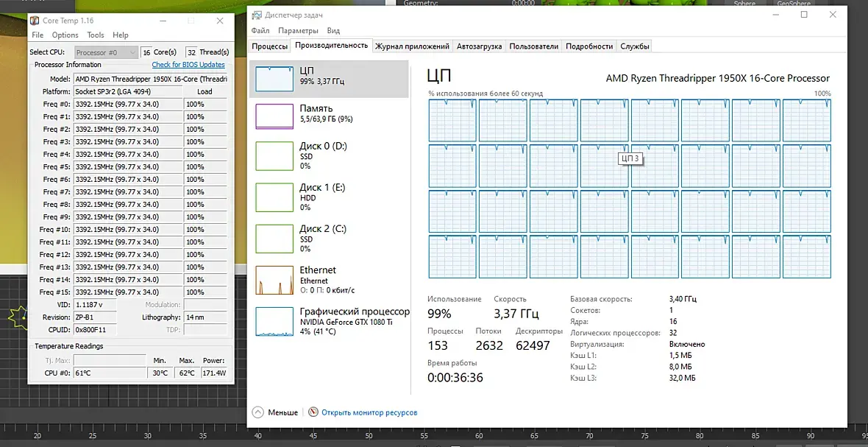Click the CPUID value 0x800F11
The width and height of the screenshot is (868, 447).
pos(95,330)
